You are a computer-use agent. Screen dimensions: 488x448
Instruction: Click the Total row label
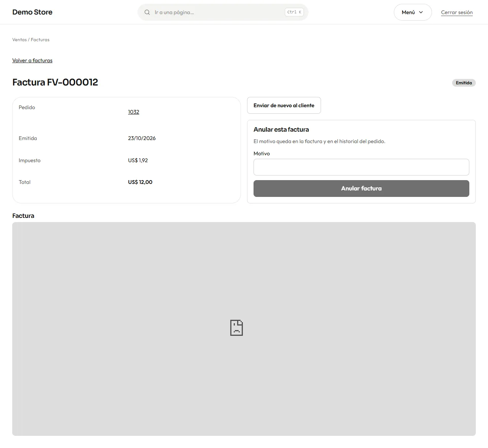(24, 182)
